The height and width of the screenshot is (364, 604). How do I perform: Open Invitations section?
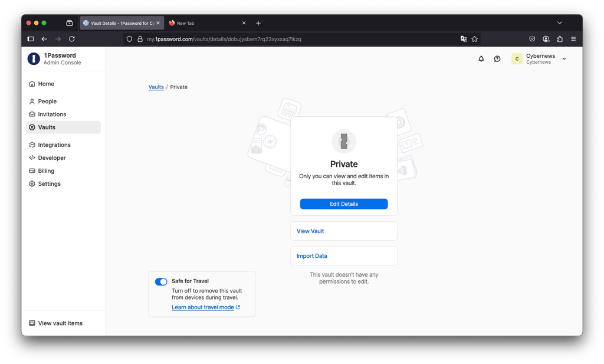tap(63, 114)
